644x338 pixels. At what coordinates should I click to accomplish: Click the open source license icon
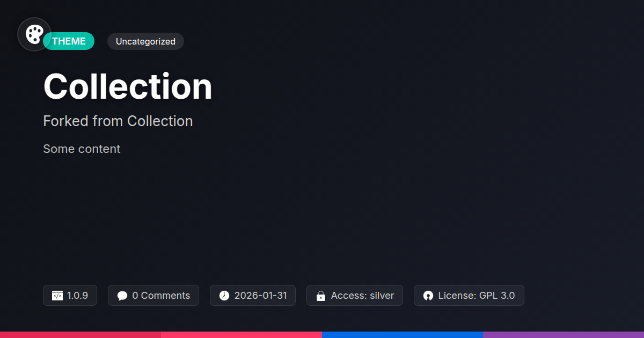tap(428, 296)
